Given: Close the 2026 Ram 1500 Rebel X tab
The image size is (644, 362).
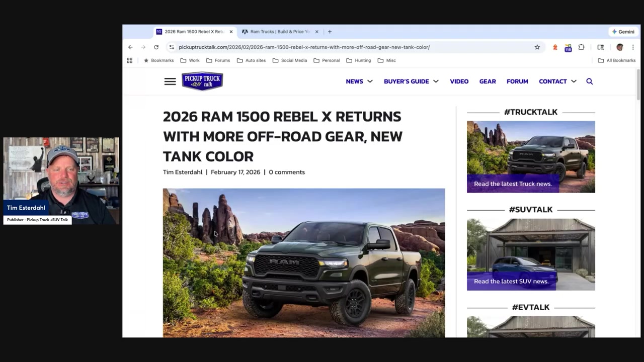Looking at the screenshot, I should point(231,32).
